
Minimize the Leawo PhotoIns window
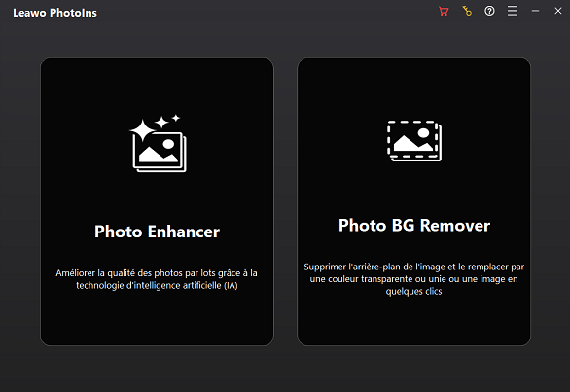tap(535, 11)
